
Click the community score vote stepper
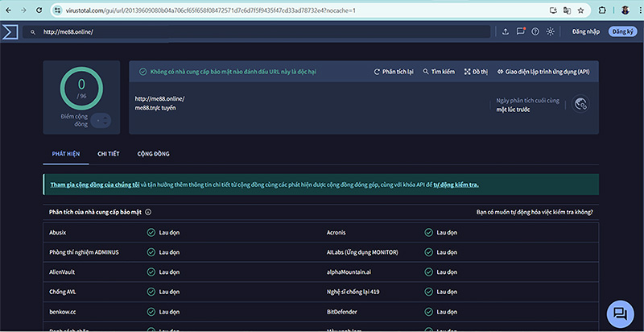[x=101, y=120]
